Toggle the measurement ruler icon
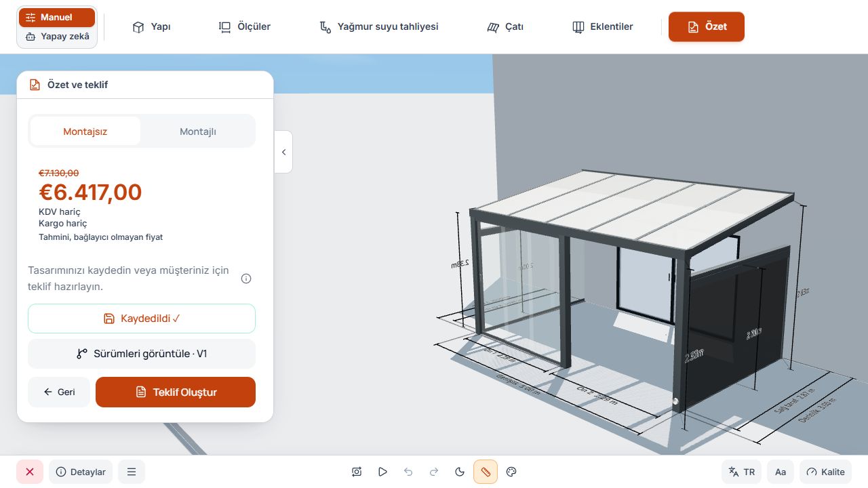Image resolution: width=868 pixels, height=488 pixels. coord(486,472)
